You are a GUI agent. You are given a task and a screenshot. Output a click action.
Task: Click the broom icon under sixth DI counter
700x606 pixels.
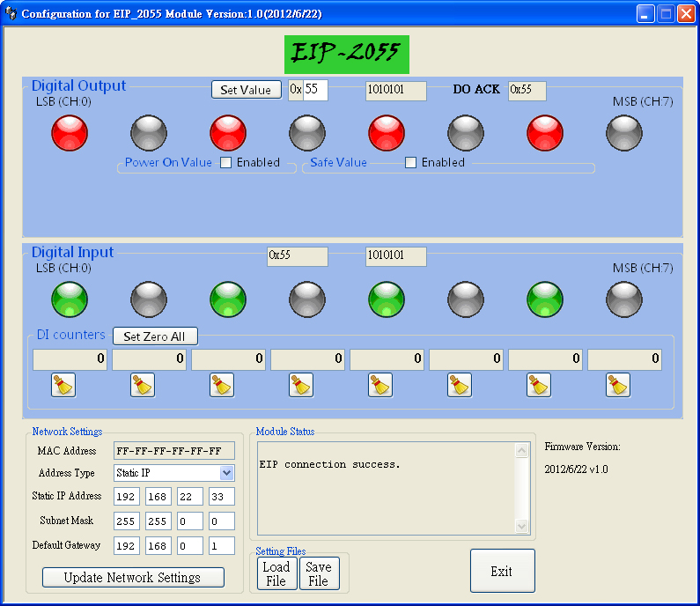[x=460, y=385]
